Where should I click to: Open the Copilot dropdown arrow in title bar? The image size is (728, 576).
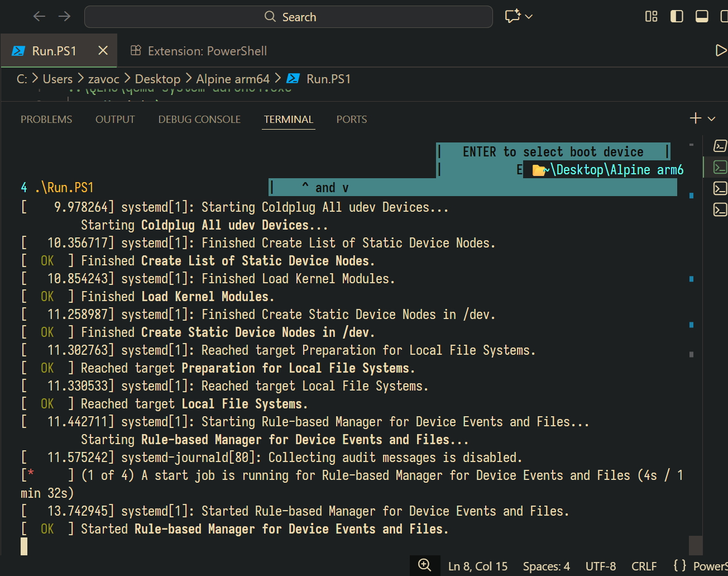click(x=528, y=16)
